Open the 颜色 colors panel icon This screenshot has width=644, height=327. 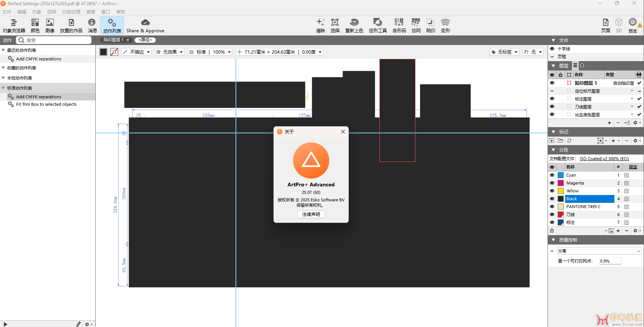[x=35, y=25]
